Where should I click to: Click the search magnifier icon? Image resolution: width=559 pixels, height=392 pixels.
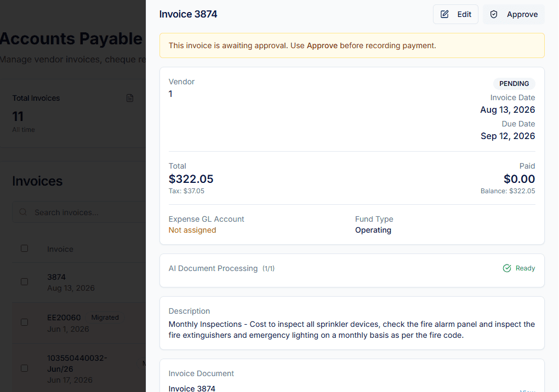(x=23, y=212)
